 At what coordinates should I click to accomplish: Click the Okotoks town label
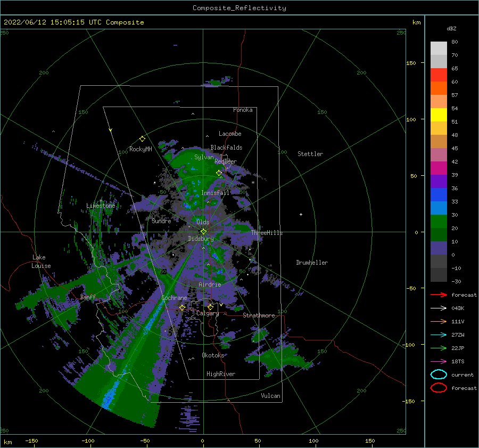pyautogui.click(x=213, y=355)
